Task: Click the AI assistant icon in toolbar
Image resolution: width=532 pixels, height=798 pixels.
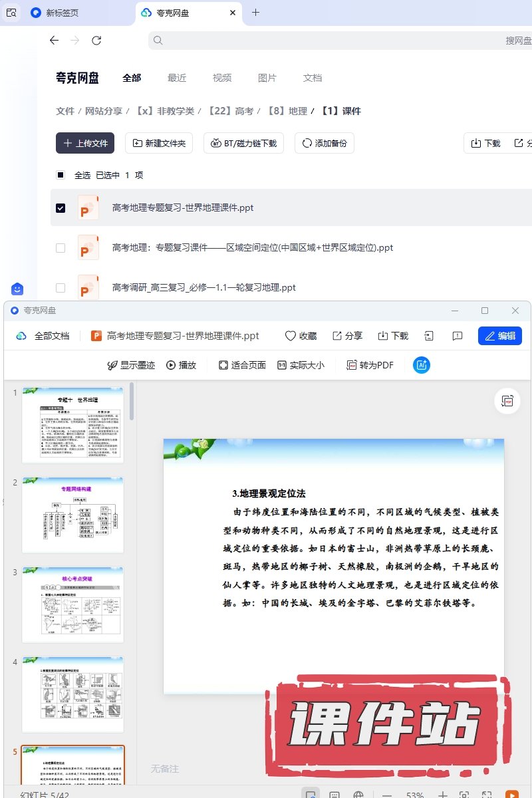Action: tap(421, 365)
